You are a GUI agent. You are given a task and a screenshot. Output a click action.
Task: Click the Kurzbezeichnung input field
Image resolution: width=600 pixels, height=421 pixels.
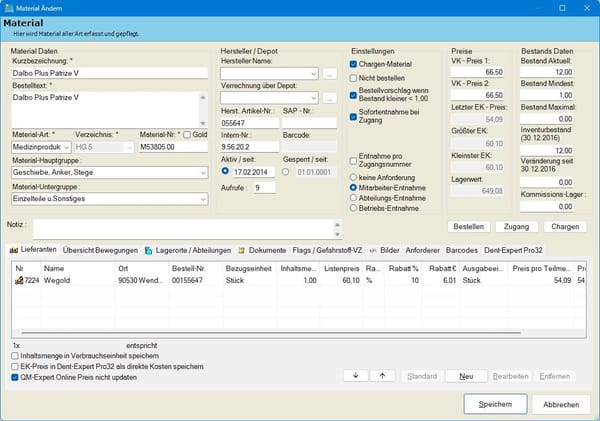click(109, 73)
